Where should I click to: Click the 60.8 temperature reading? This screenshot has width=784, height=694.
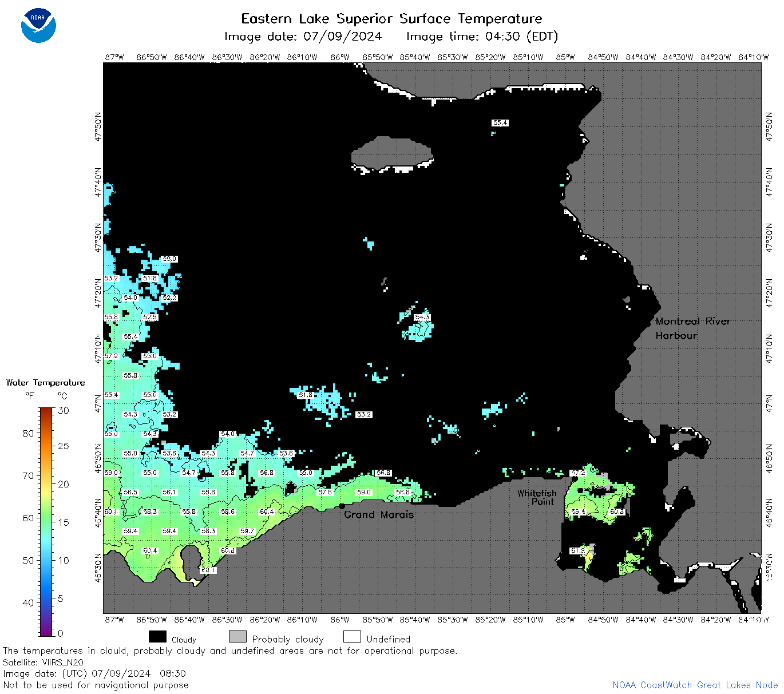pos(228,550)
